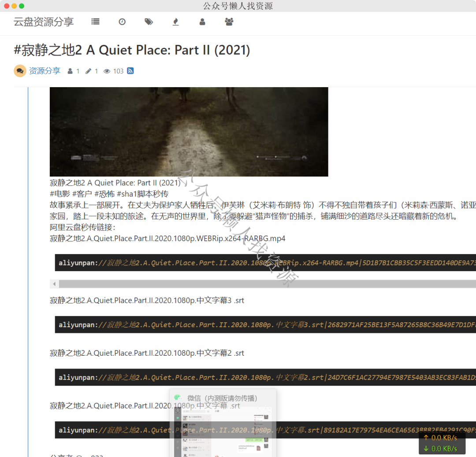Click the WeChat window preview thumbnail
Viewport: 476px width, 457px height.
[x=223, y=431]
